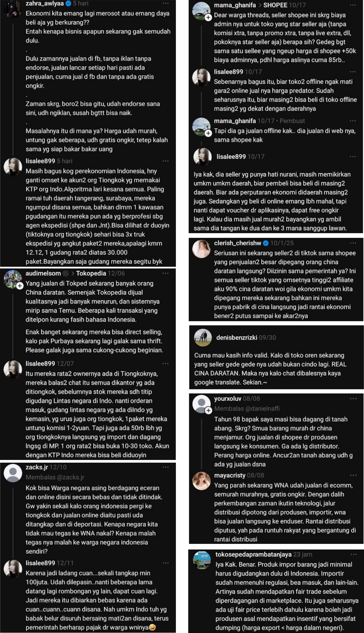Open the options menu on yourxoluv's post
364x633 pixels.
click(353, 399)
